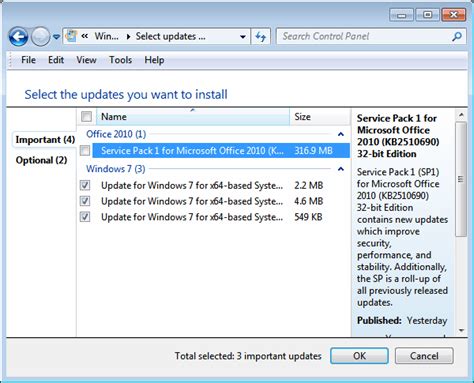Click the Cancel button

pyautogui.click(x=424, y=356)
